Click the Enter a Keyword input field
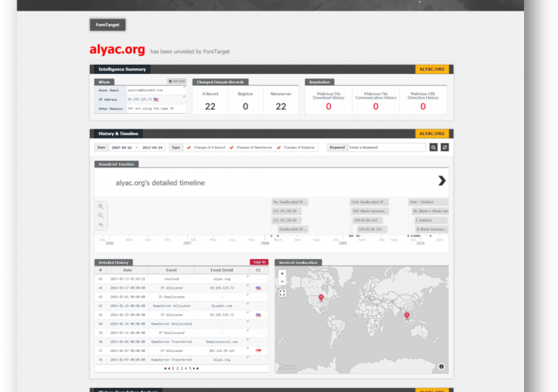Image resolution: width=558 pixels, height=392 pixels. [387, 147]
